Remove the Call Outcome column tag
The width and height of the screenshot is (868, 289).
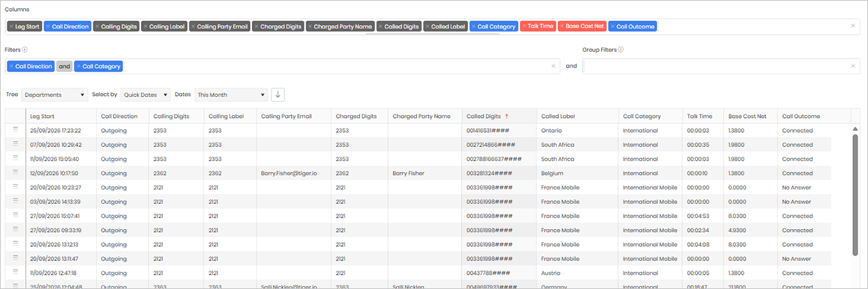tap(613, 27)
